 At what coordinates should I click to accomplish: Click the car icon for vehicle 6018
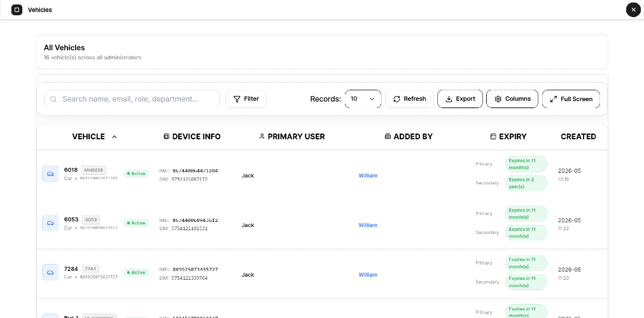point(50,174)
